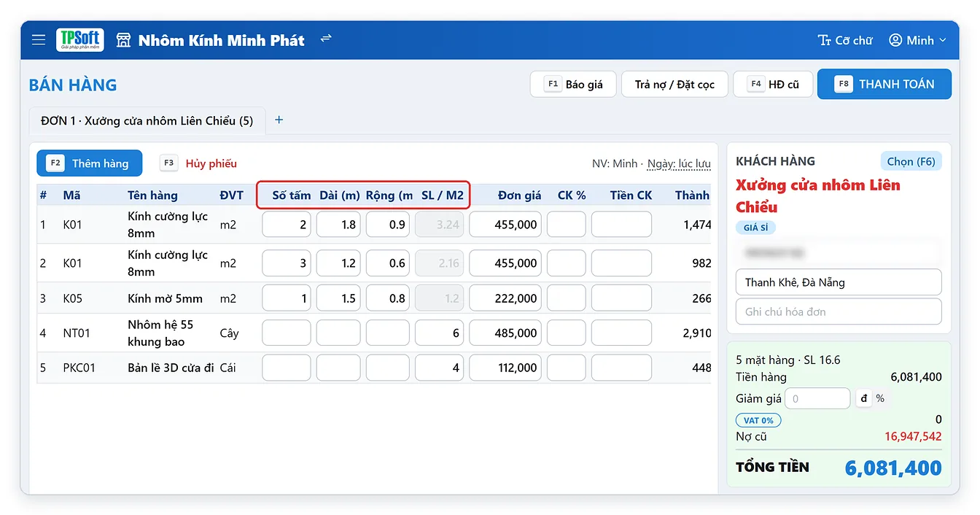
Task: Click the Nợ cũ amount 16,947,542
Action: click(x=913, y=437)
